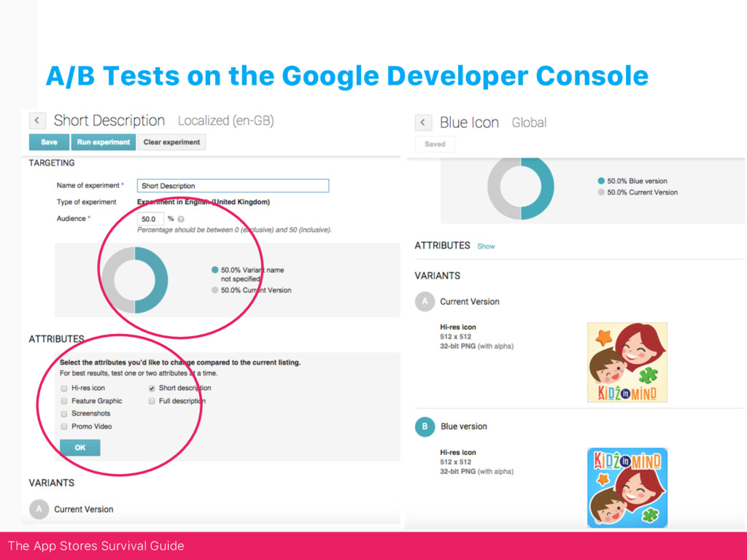Enable the Promo Video checkbox
The image size is (747, 560).
pyautogui.click(x=64, y=427)
